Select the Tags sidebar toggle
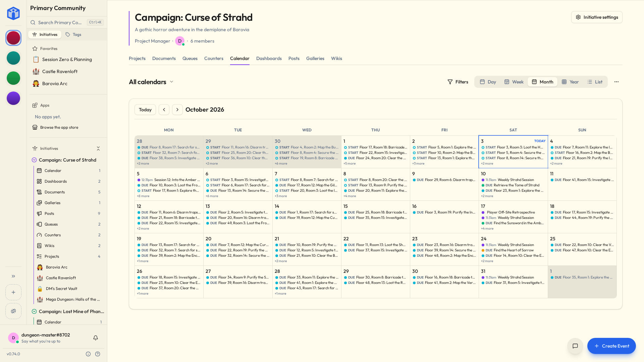This screenshot has width=644, height=362. tap(73, 35)
